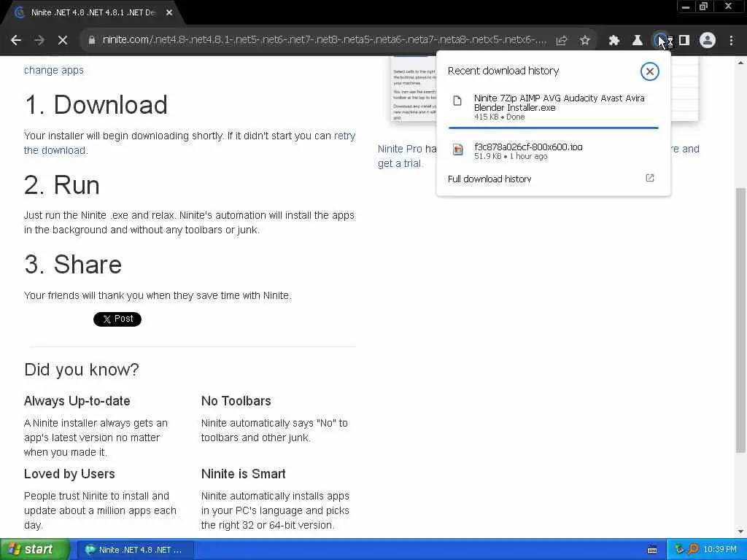The width and height of the screenshot is (747, 560).
Task: Open the Extensions puzzle icon
Action: click(x=614, y=41)
